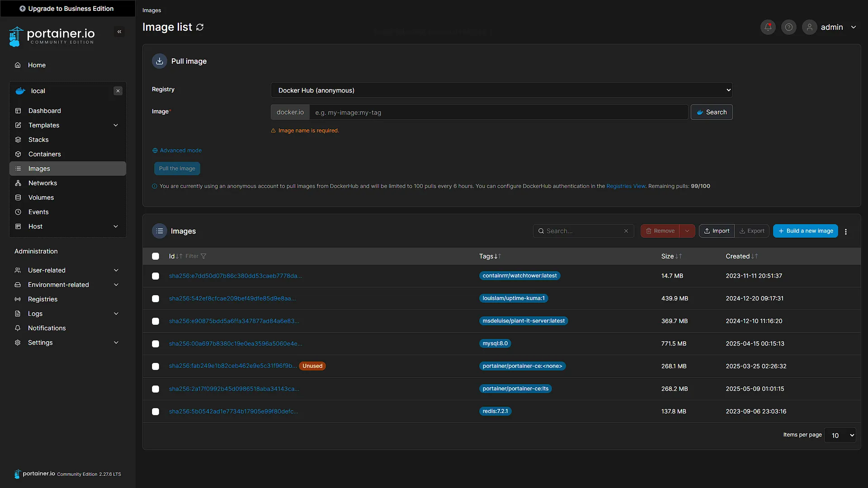The width and height of the screenshot is (868, 488).
Task: Open Networks in the sidebar
Action: click(x=67, y=183)
